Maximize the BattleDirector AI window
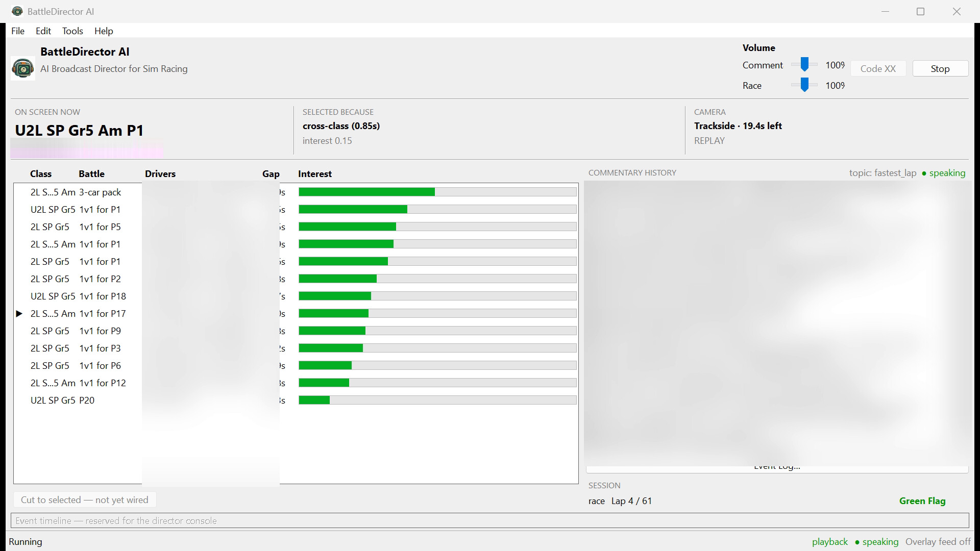Screen dimensions: 980x551 [x=921, y=11]
